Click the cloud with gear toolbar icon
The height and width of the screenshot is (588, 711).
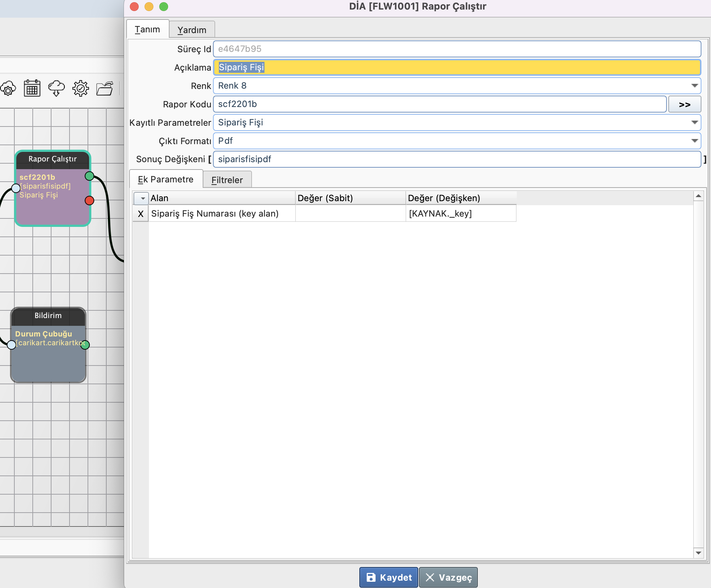click(8, 89)
